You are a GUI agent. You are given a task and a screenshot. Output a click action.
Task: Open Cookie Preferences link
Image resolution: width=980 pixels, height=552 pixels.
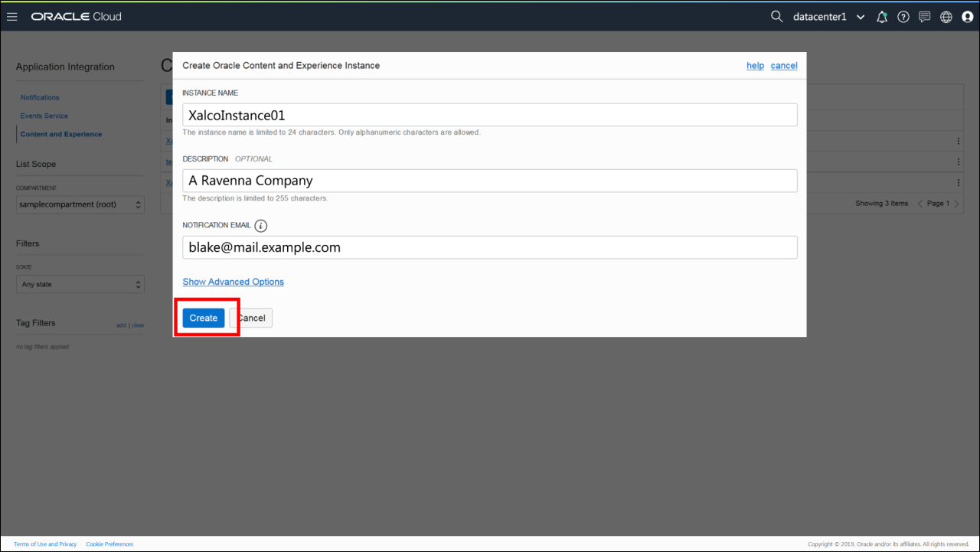pos(109,544)
